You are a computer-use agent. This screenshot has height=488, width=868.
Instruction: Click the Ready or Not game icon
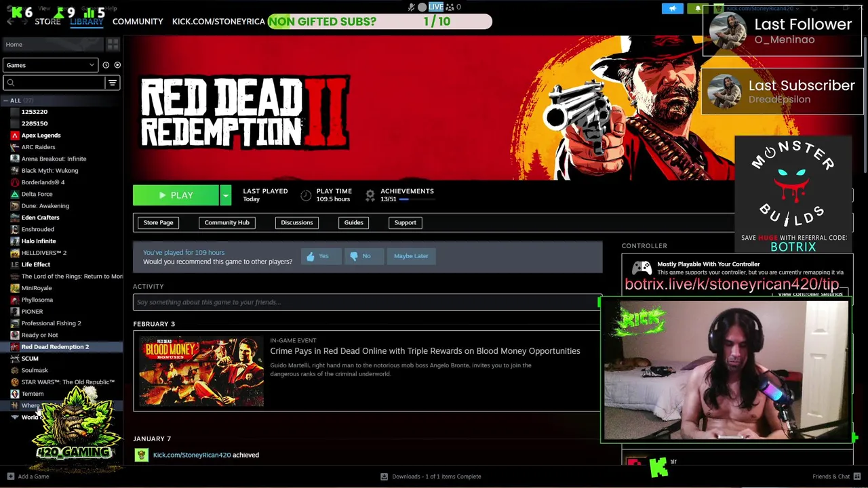click(15, 335)
